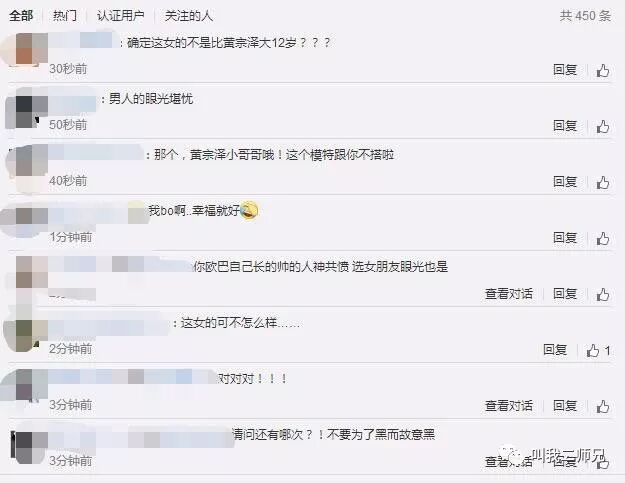Like the 对对对 comment
Image resolution: width=625 pixels, height=483 pixels.
[x=603, y=406]
